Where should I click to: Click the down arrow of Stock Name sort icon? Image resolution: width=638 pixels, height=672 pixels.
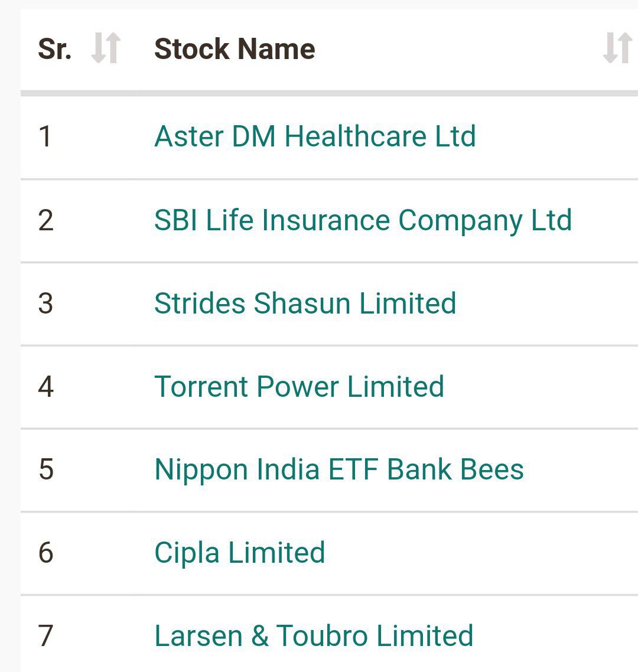pos(610,48)
